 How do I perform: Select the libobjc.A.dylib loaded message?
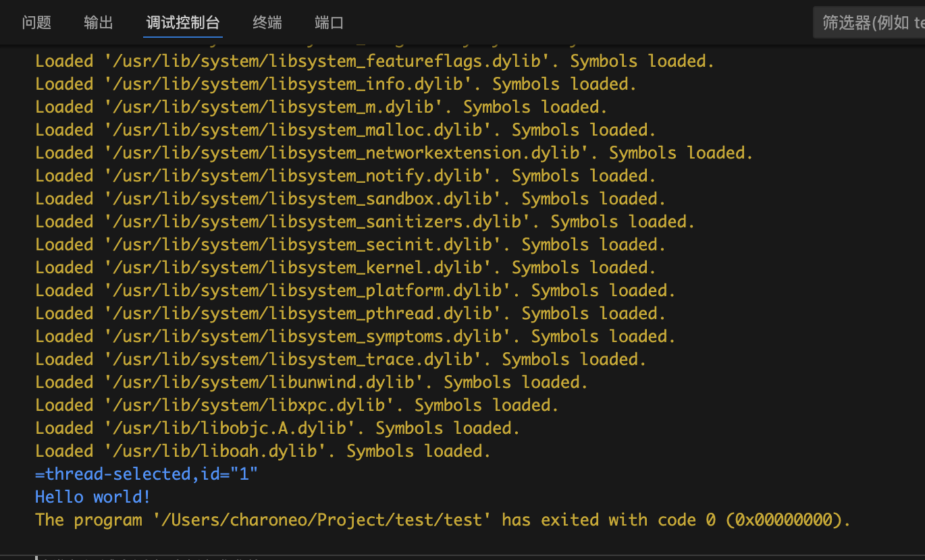277,428
